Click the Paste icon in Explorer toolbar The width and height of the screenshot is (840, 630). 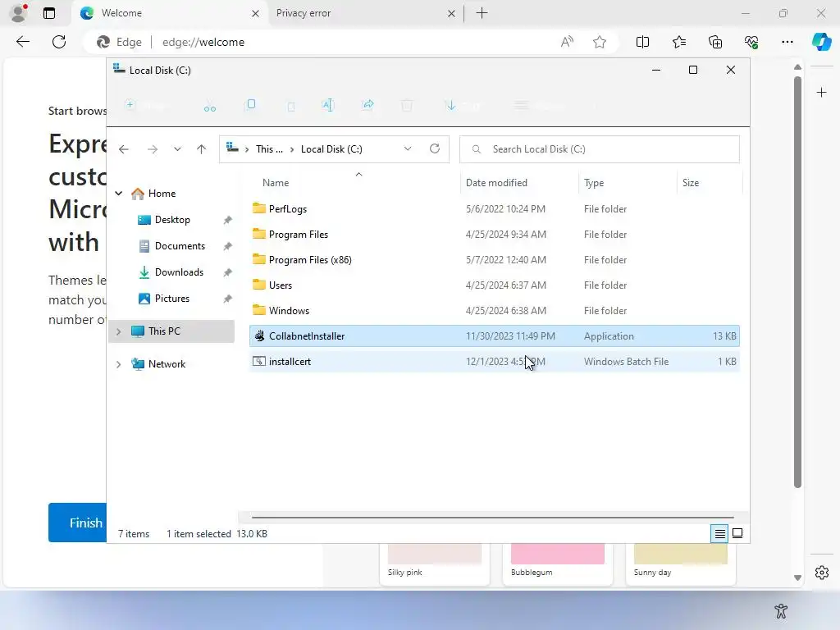pos(291,106)
